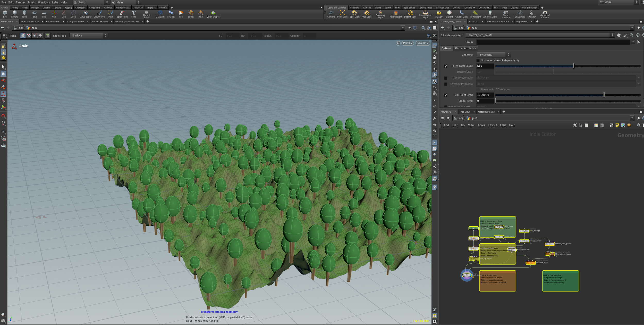This screenshot has height=325, width=644.
Task: Add a Gamepad Camera
Action: [x=545, y=14]
